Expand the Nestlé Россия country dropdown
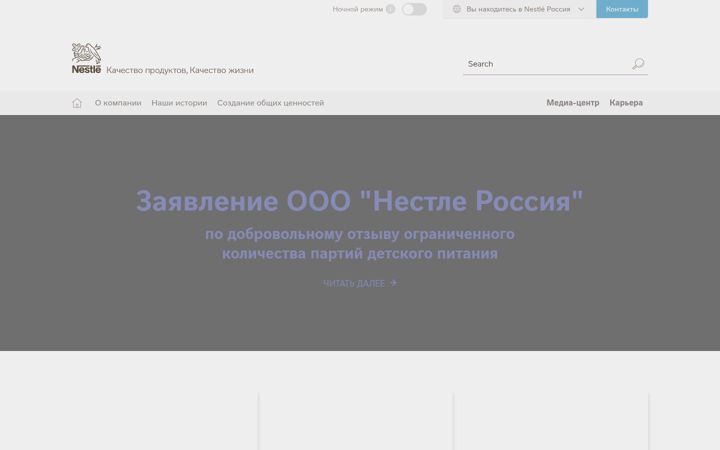Screen dimensions: 720x450 pos(519,9)
